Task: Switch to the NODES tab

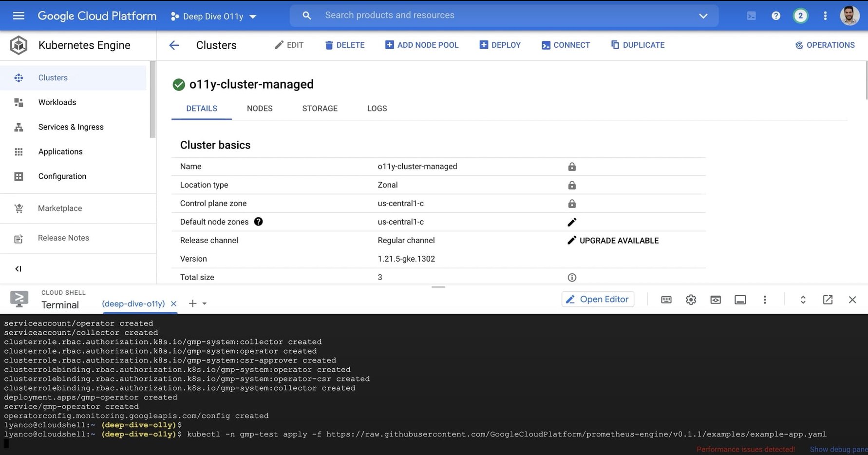Action: tap(260, 109)
